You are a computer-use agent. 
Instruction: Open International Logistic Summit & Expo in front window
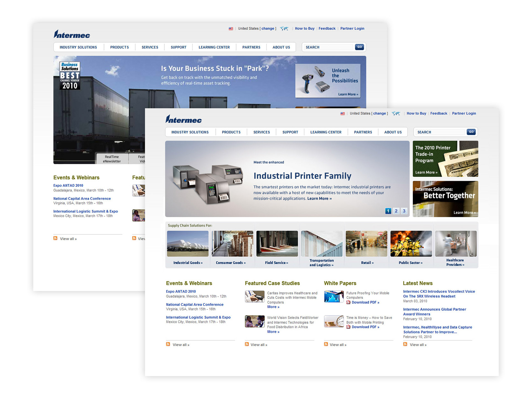coord(198,317)
